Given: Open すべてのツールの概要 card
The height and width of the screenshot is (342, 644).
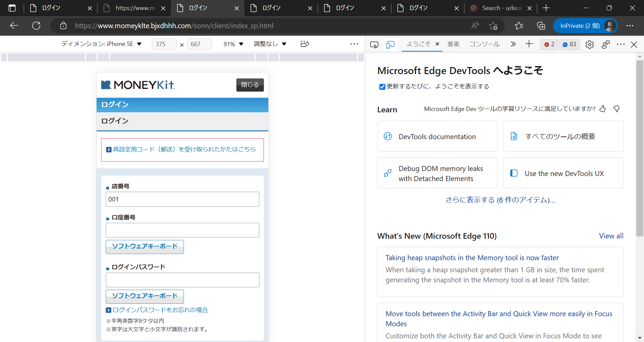Looking at the screenshot, I should tap(563, 136).
